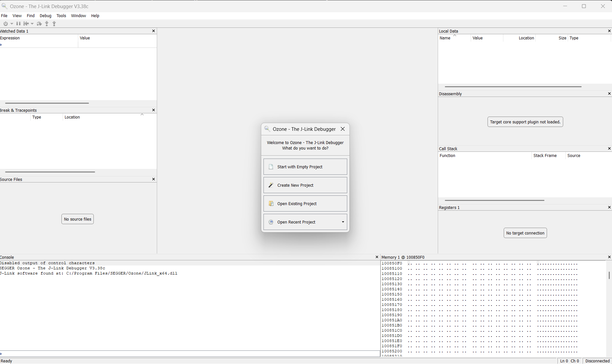Click the No source files label
612x364 pixels.
pyautogui.click(x=78, y=219)
